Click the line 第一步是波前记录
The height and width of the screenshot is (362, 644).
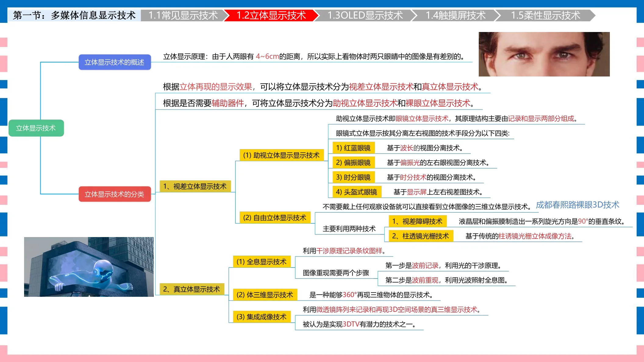(x=443, y=265)
